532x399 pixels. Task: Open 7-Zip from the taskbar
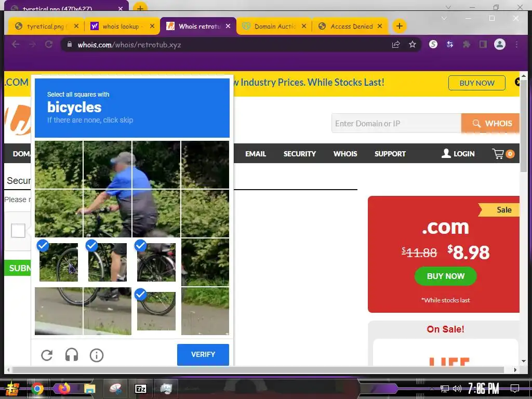pyautogui.click(x=140, y=389)
